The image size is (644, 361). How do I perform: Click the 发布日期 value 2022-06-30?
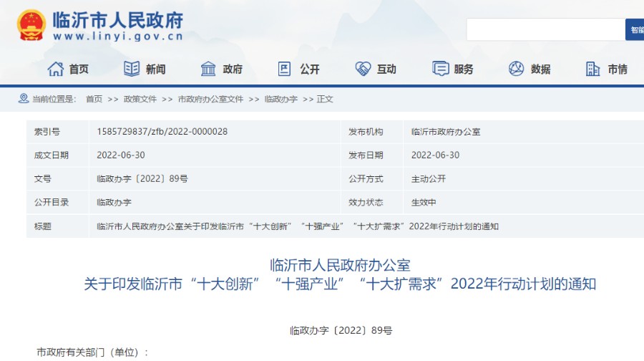pos(435,155)
